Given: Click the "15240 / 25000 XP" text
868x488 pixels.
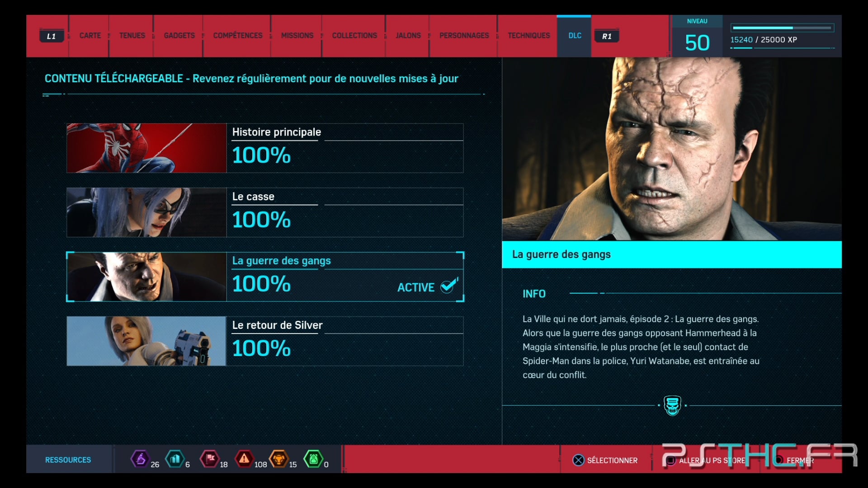Looking at the screenshot, I should pyautogui.click(x=764, y=40).
